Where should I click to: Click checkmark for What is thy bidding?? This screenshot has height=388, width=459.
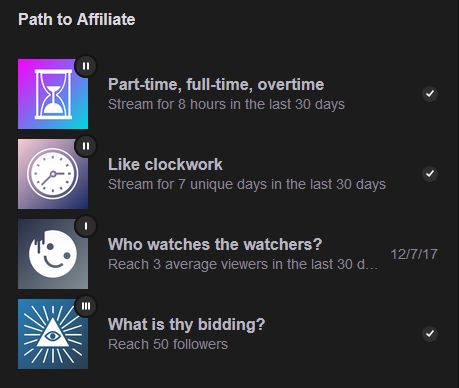click(430, 334)
